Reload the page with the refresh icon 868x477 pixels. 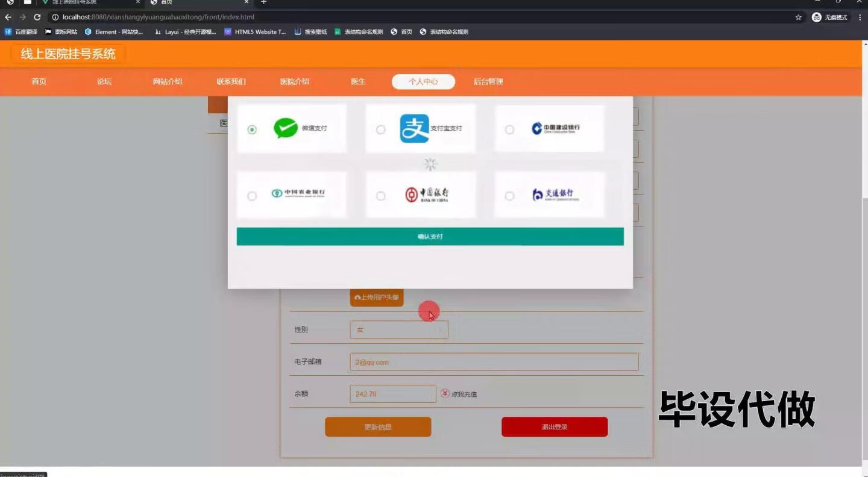click(x=37, y=17)
